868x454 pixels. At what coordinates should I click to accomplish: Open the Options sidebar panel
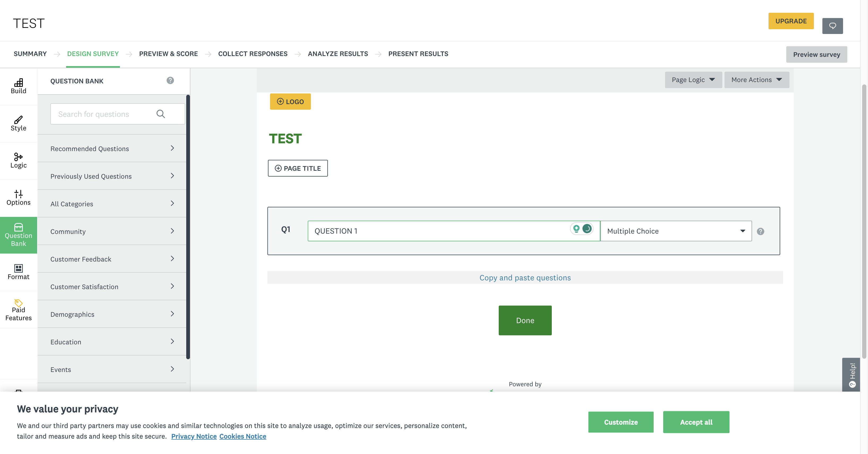point(19,198)
